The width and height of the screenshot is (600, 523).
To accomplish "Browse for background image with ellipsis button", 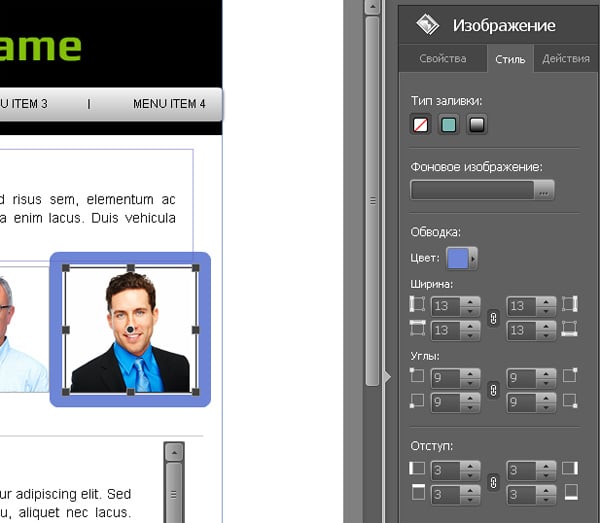I will [x=544, y=190].
